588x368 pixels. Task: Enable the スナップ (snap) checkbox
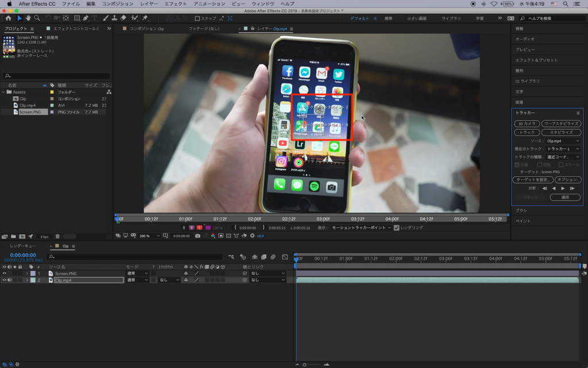198,18
